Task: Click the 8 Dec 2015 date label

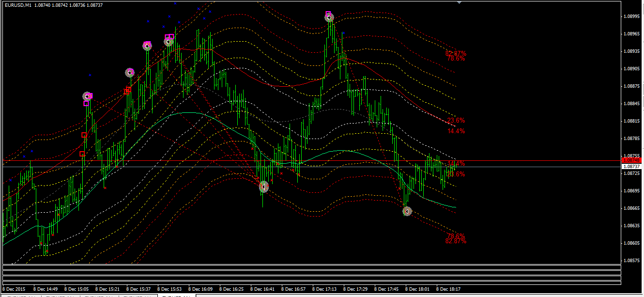Action: pyautogui.click(x=14, y=289)
